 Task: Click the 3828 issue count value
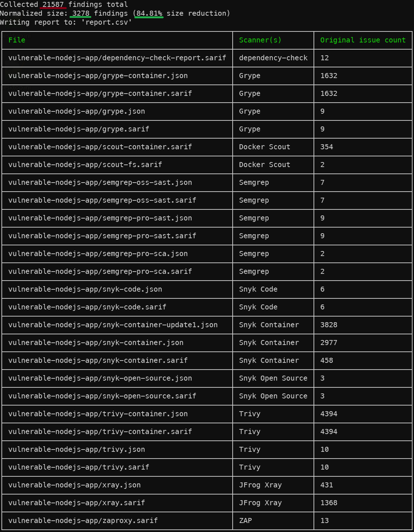tap(329, 325)
